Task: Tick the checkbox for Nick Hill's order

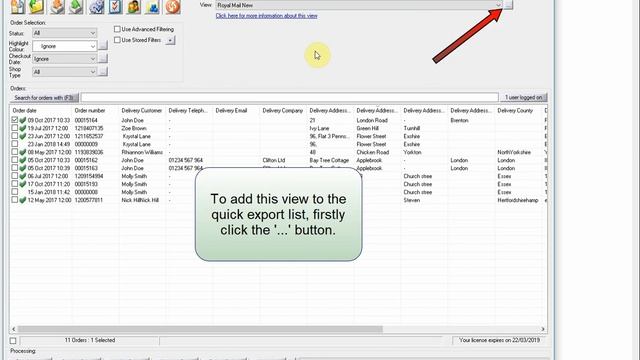Action: pyautogui.click(x=15, y=200)
